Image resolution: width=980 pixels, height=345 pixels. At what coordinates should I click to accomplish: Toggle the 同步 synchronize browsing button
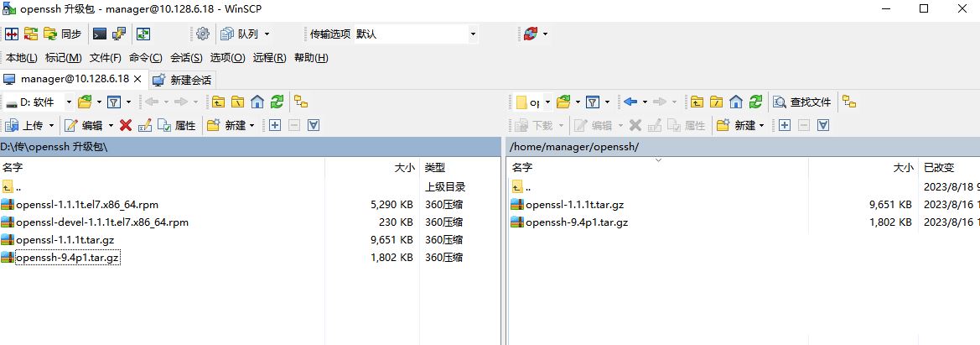point(63,34)
